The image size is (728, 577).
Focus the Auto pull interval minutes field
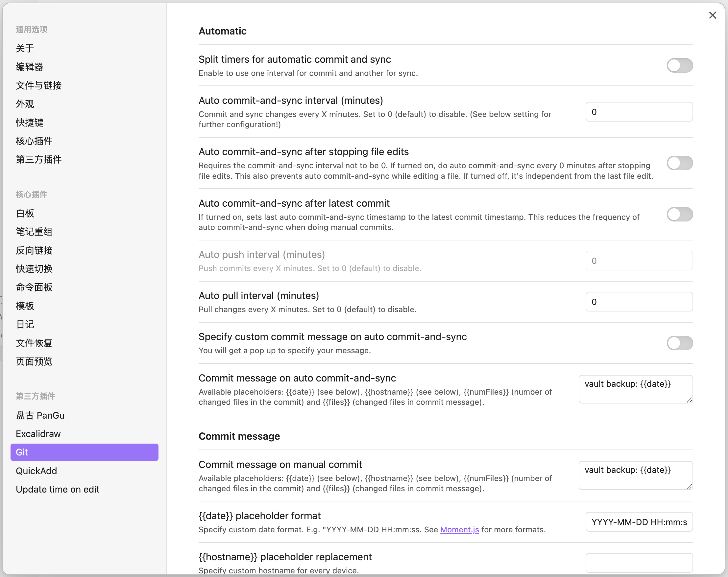tap(639, 302)
